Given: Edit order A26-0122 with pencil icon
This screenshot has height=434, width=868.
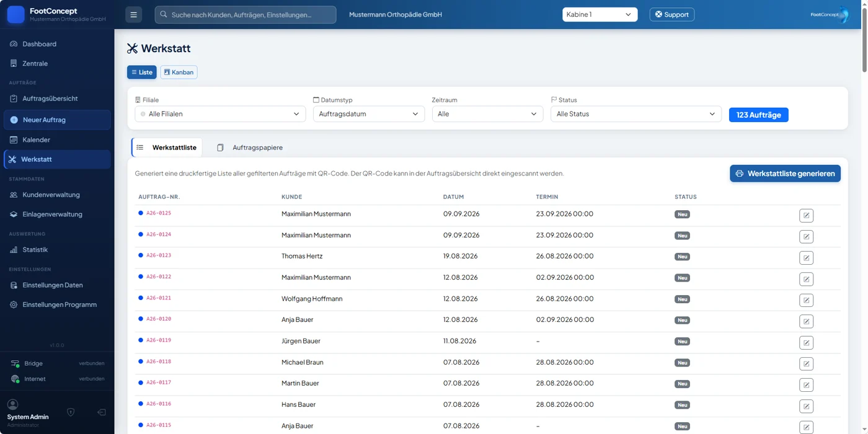Looking at the screenshot, I should click(x=806, y=279).
